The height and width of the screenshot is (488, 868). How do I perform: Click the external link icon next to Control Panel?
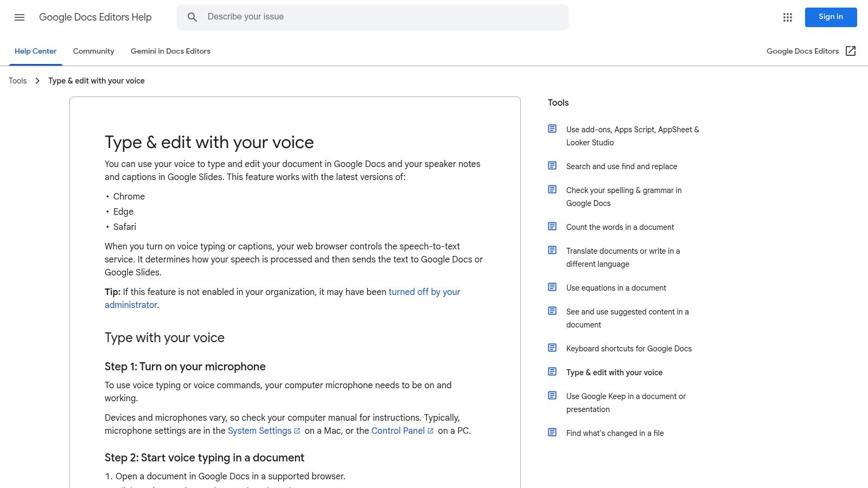pos(430,431)
